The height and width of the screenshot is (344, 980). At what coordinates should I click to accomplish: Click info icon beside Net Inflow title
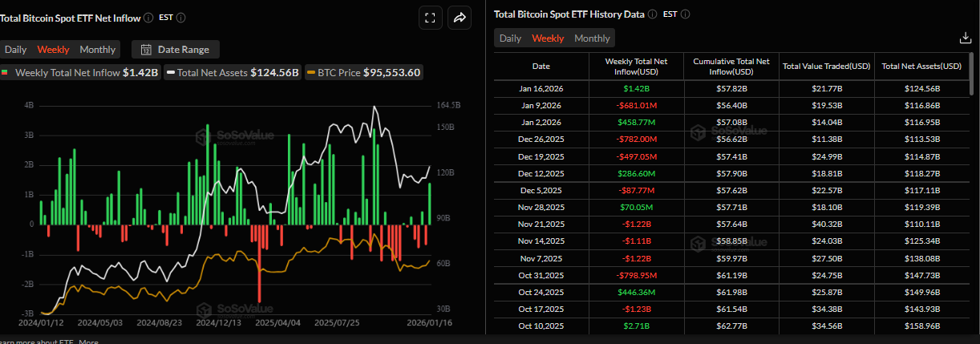[x=150, y=18]
